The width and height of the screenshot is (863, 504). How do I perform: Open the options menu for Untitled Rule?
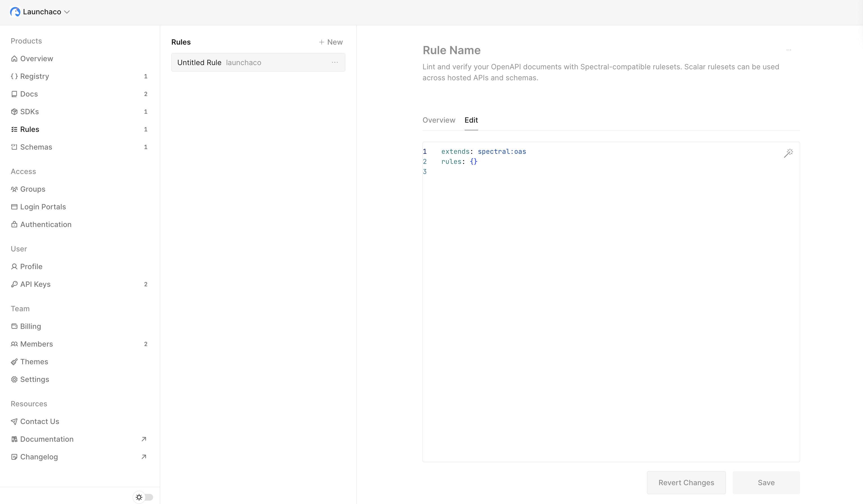click(335, 62)
